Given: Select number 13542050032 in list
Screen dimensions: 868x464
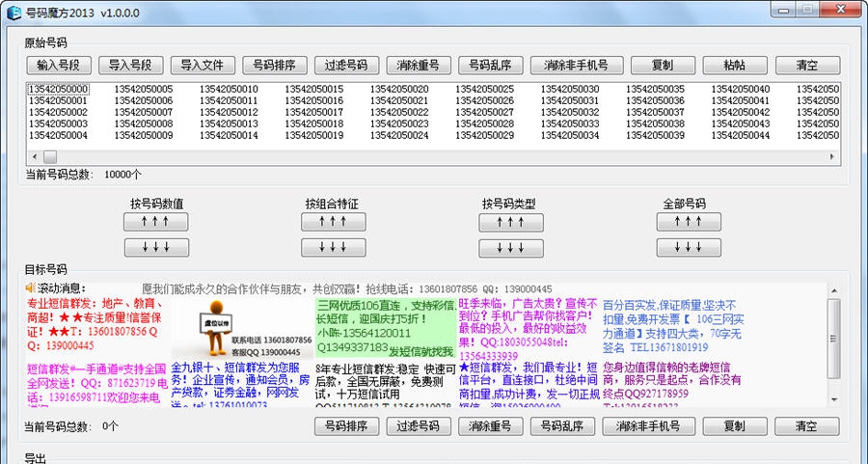Looking at the screenshot, I should [570, 113].
